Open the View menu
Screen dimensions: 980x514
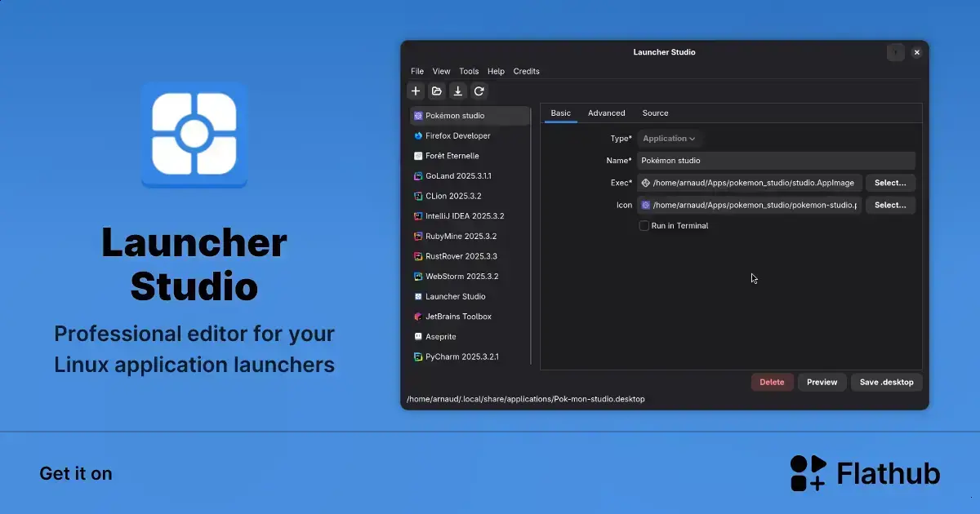tap(442, 72)
